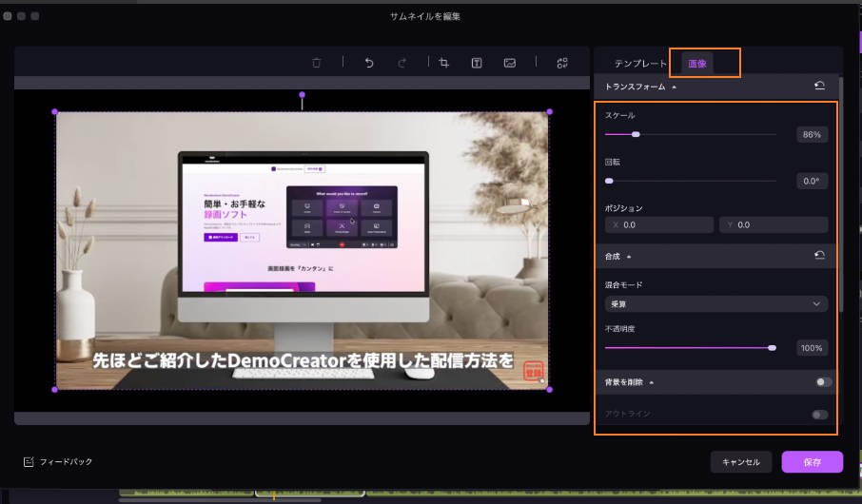Switch to the 画像 tab
The image size is (862, 504).
click(697, 64)
